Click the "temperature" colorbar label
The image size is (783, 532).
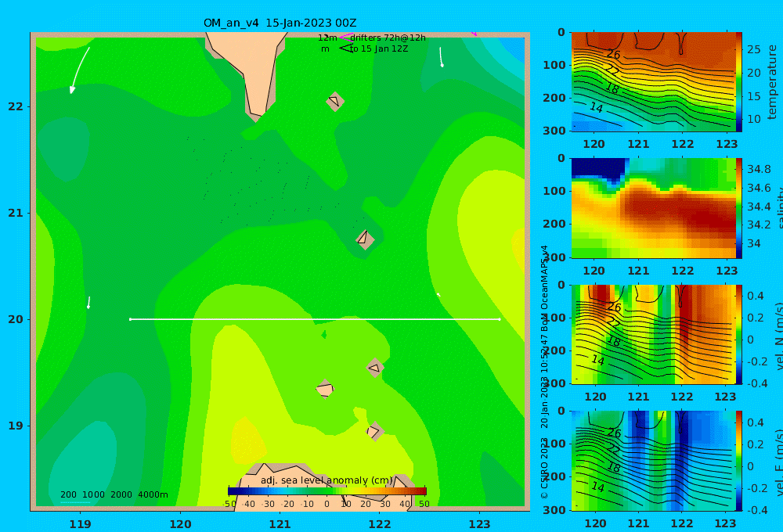pos(772,82)
